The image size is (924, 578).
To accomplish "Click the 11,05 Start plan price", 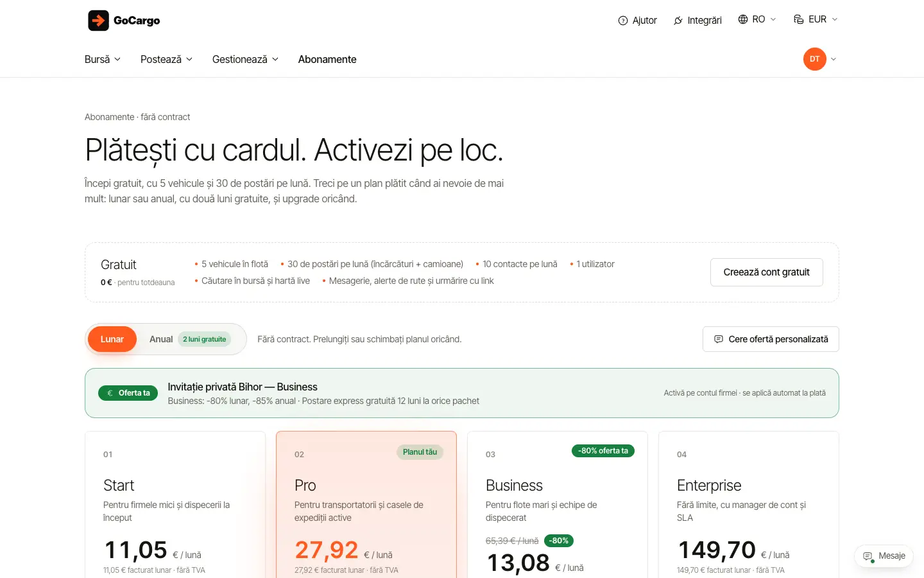I will click(x=135, y=550).
